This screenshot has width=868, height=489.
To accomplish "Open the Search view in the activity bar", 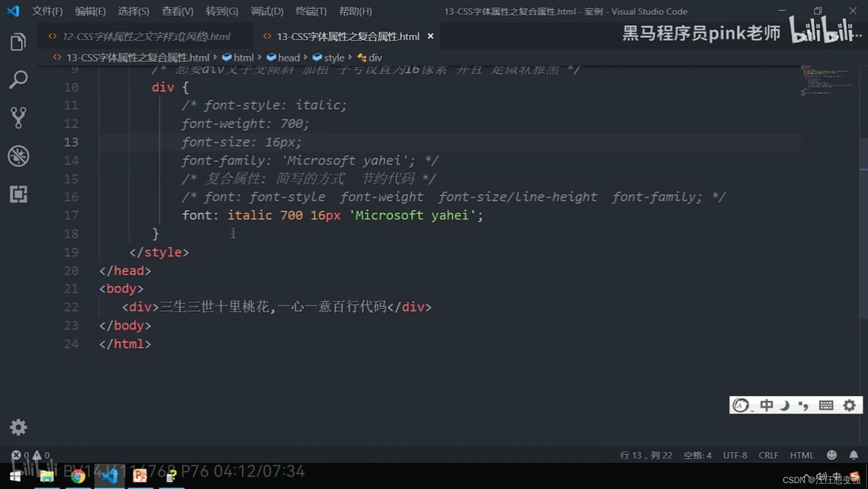I will tap(18, 80).
